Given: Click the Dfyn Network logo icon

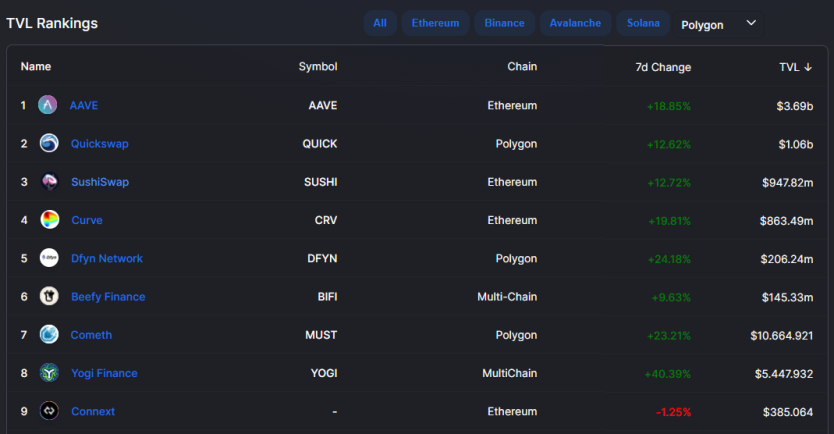Looking at the screenshot, I should pos(49,258).
